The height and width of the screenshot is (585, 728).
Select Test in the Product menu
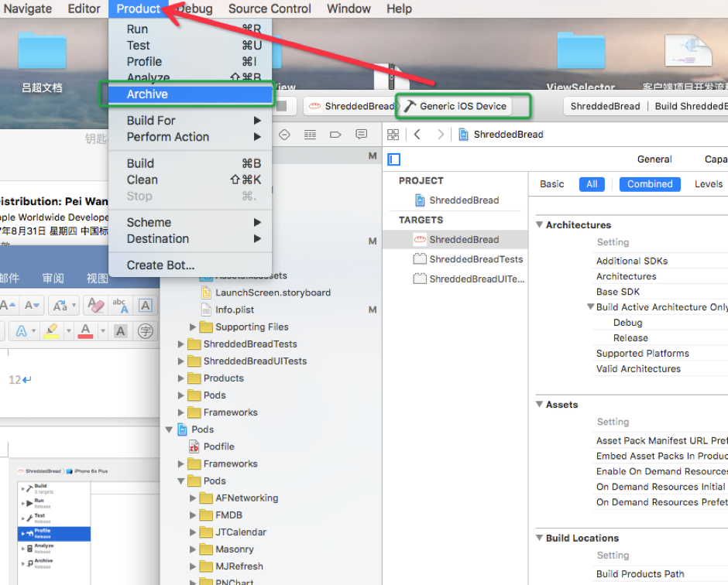pos(190,45)
